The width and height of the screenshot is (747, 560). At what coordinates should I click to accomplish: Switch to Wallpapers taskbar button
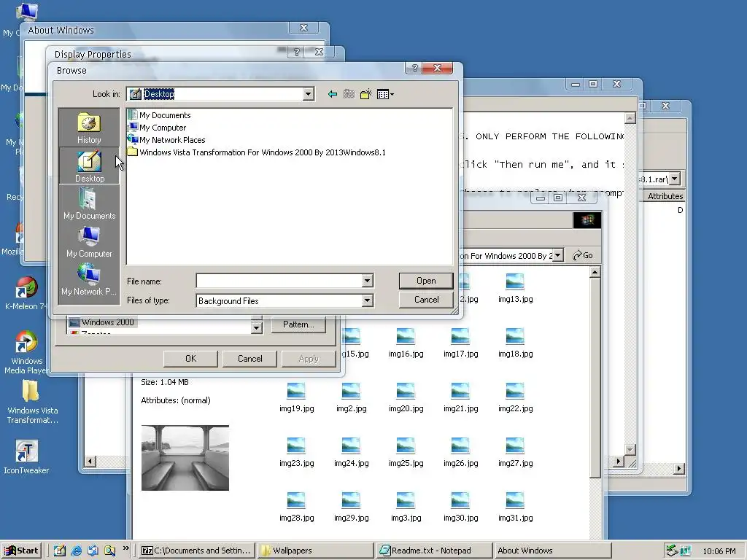pyautogui.click(x=315, y=551)
